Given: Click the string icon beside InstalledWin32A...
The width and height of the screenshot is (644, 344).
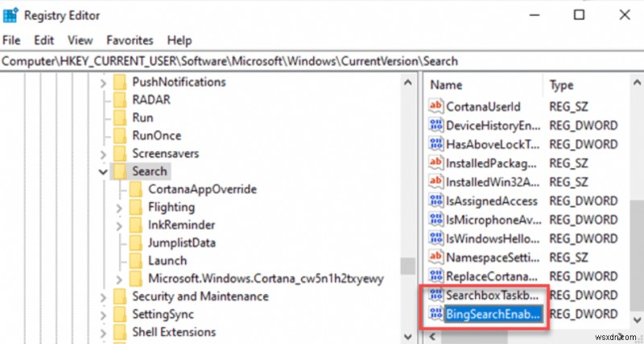Looking at the screenshot, I should pyautogui.click(x=436, y=181).
